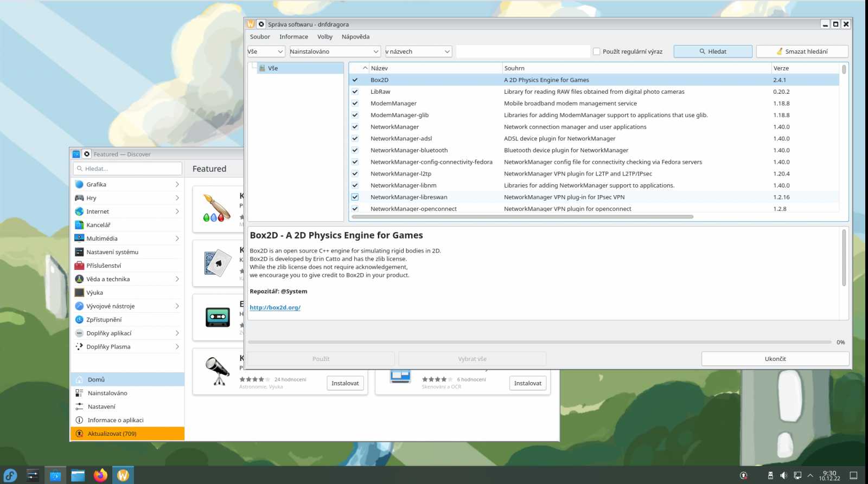Click the package list horizontal scrollbar

point(522,217)
